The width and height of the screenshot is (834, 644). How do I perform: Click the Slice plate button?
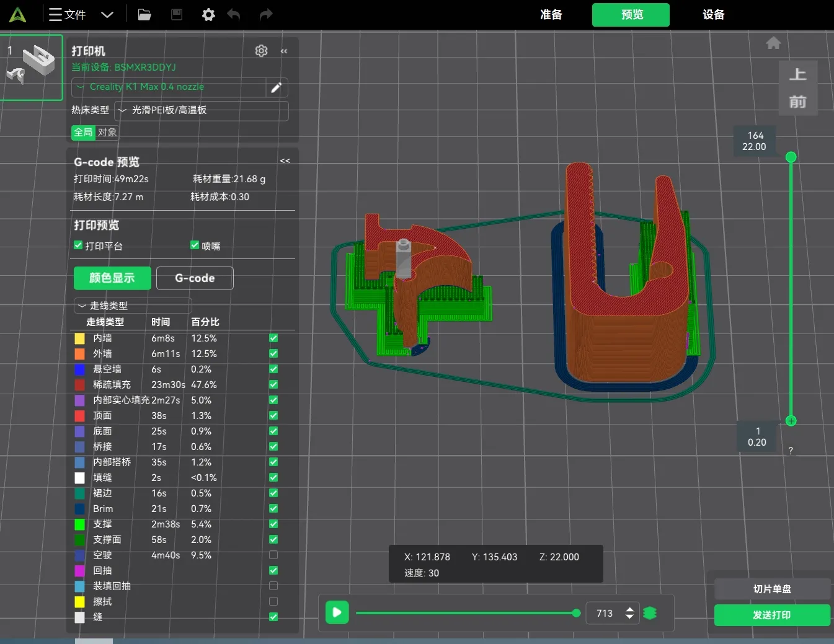772,589
